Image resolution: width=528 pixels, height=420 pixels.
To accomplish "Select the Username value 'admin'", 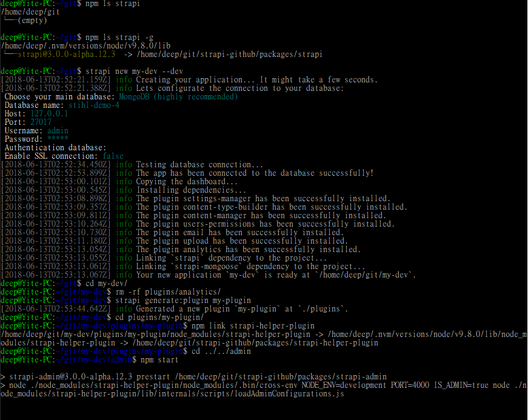I will (x=57, y=130).
